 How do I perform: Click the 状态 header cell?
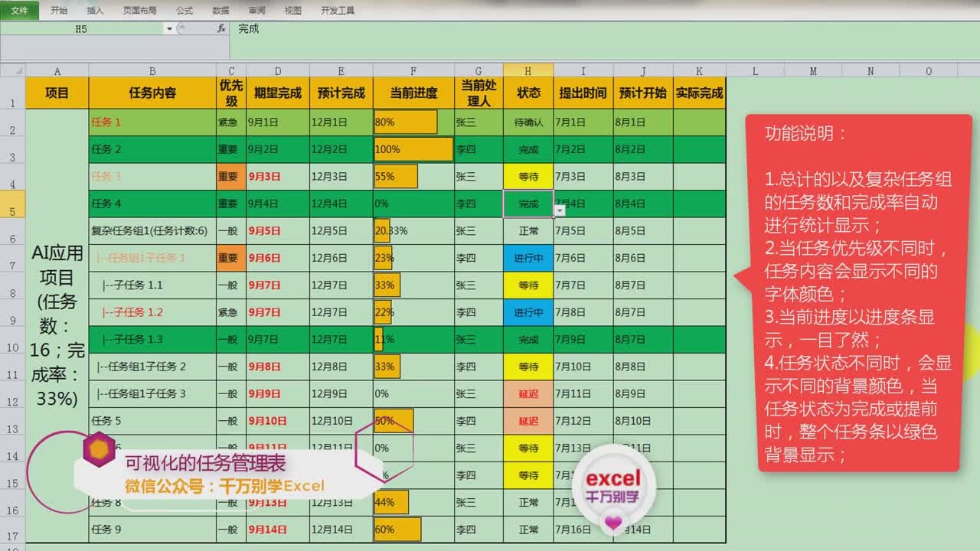point(528,93)
